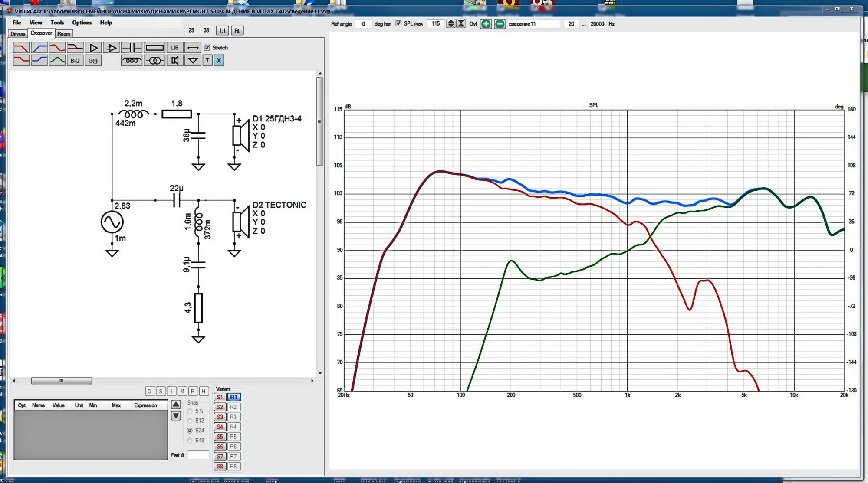Viewport: 868px width, 483px height.
Task: Add a loudspeaker driver component
Action: (174, 61)
